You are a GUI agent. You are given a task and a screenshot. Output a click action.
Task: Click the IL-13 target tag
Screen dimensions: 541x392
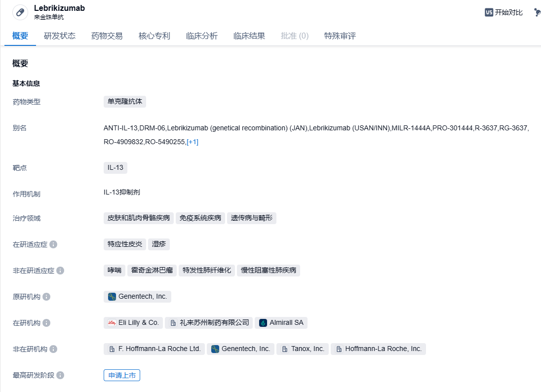click(x=116, y=168)
